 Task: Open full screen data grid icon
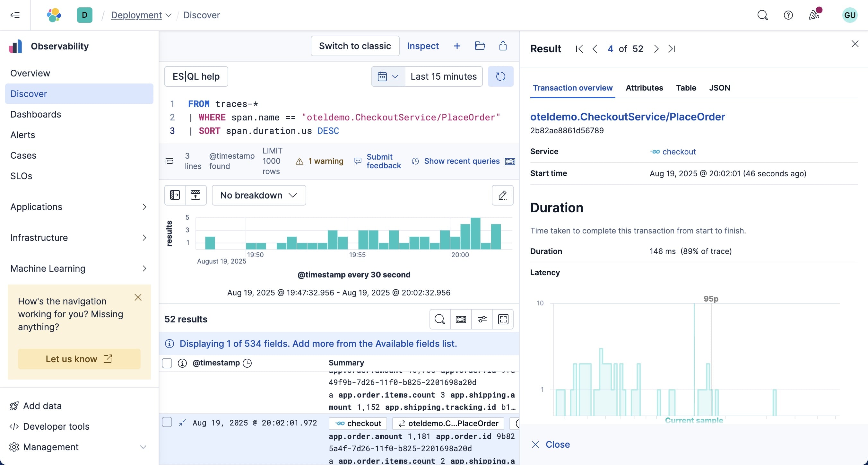(503, 319)
